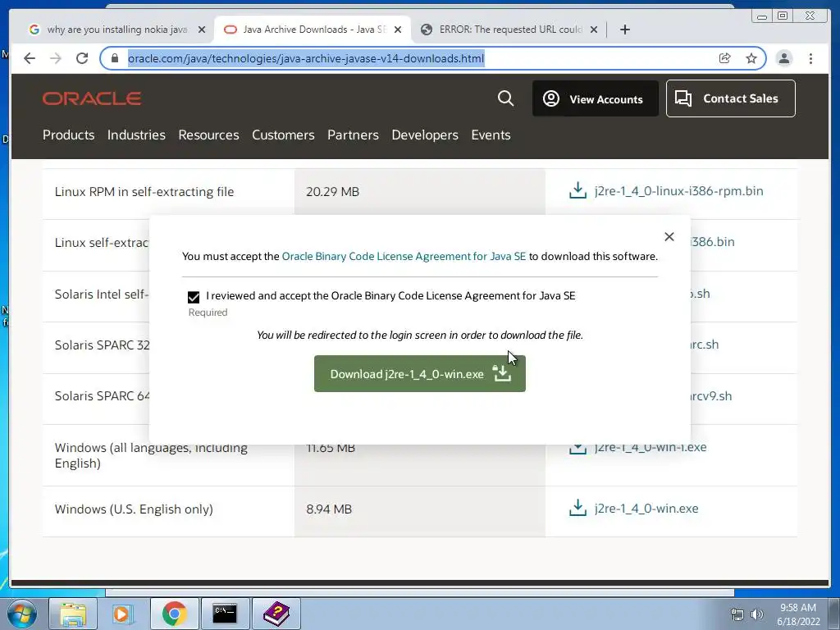Open Oracle site search
Screen dimensions: 840x630
pos(505,98)
